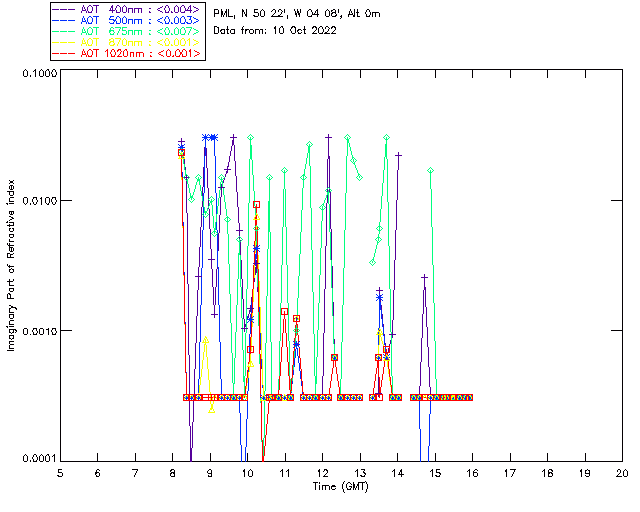Viewport: 640px width, 512px height.
Task: Click the 0.1000 y-axis label
Action: pos(39,73)
